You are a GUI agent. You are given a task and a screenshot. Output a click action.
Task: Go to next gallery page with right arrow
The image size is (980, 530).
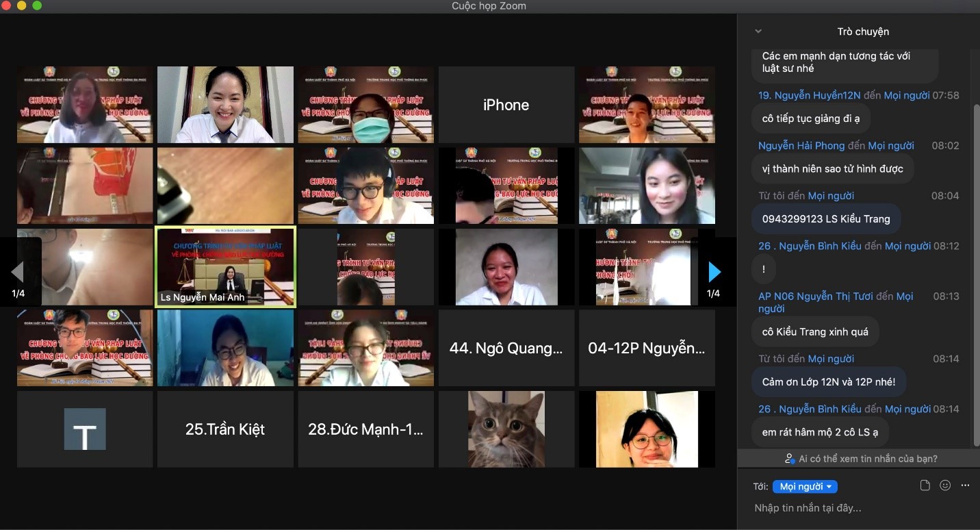click(x=714, y=273)
